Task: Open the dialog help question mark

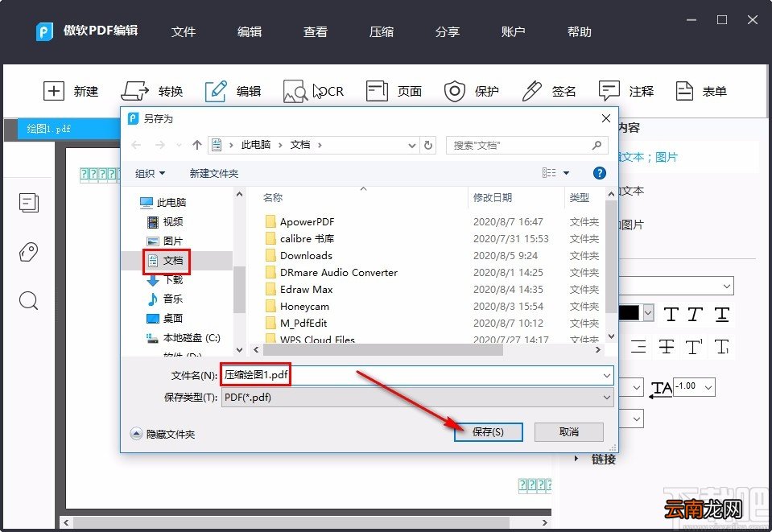Action: (599, 173)
